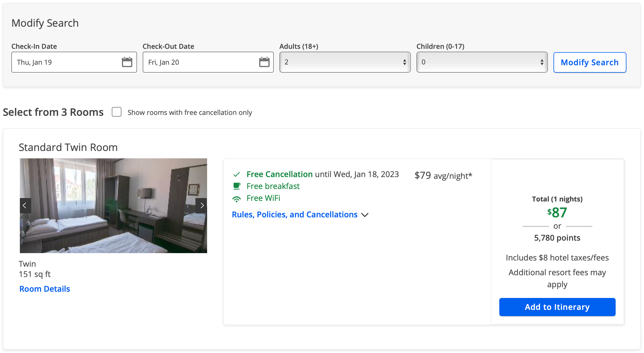Click the Free breakfast cup icon
Viewport: 644px width, 353px height.
tap(237, 186)
